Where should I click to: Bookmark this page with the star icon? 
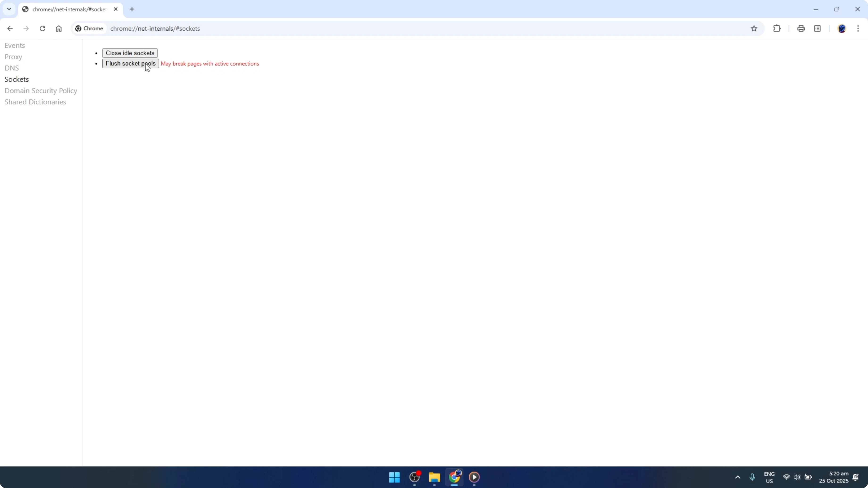(x=754, y=28)
